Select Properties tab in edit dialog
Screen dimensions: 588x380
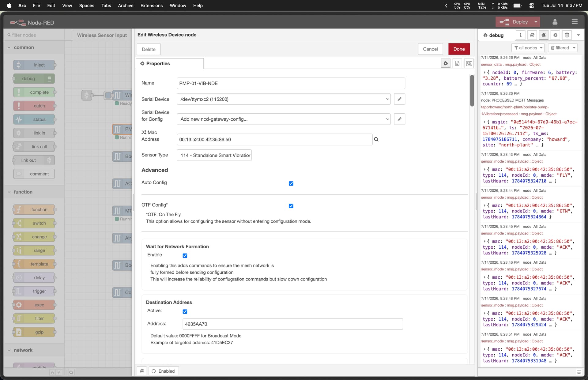tap(170, 63)
